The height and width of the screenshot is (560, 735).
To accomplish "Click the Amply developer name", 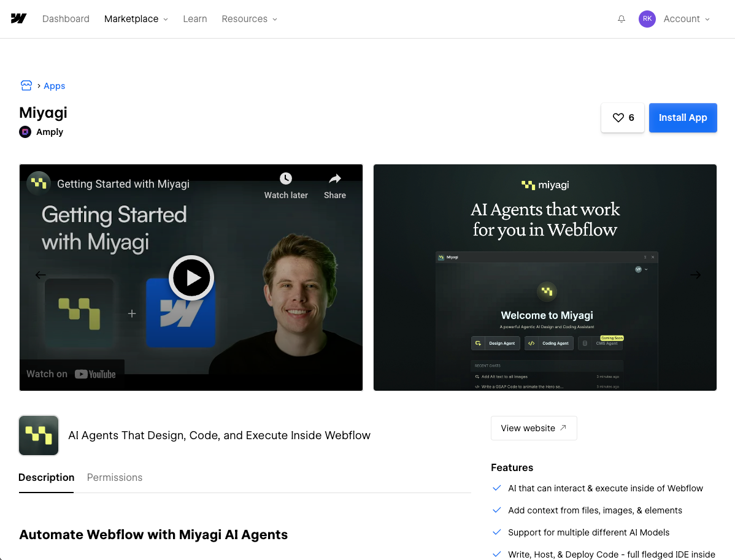I will coord(50,132).
